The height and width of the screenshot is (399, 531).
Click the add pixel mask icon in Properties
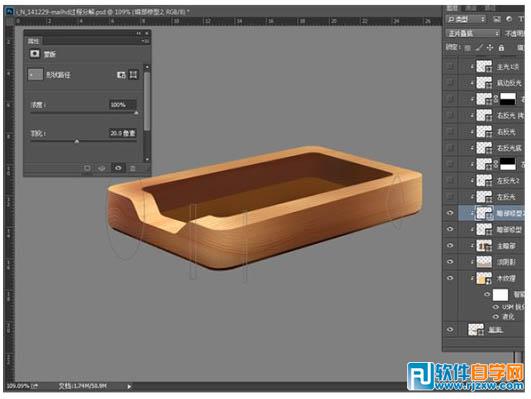[x=121, y=75]
